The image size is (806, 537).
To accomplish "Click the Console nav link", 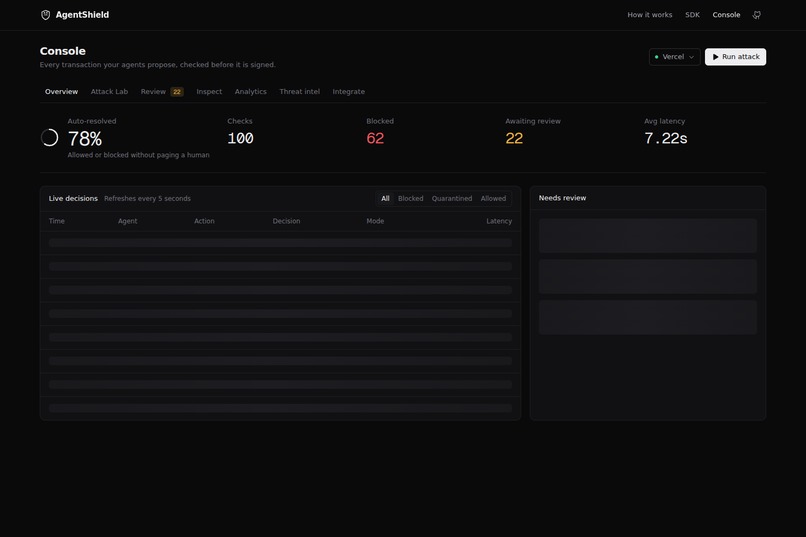I will point(726,15).
